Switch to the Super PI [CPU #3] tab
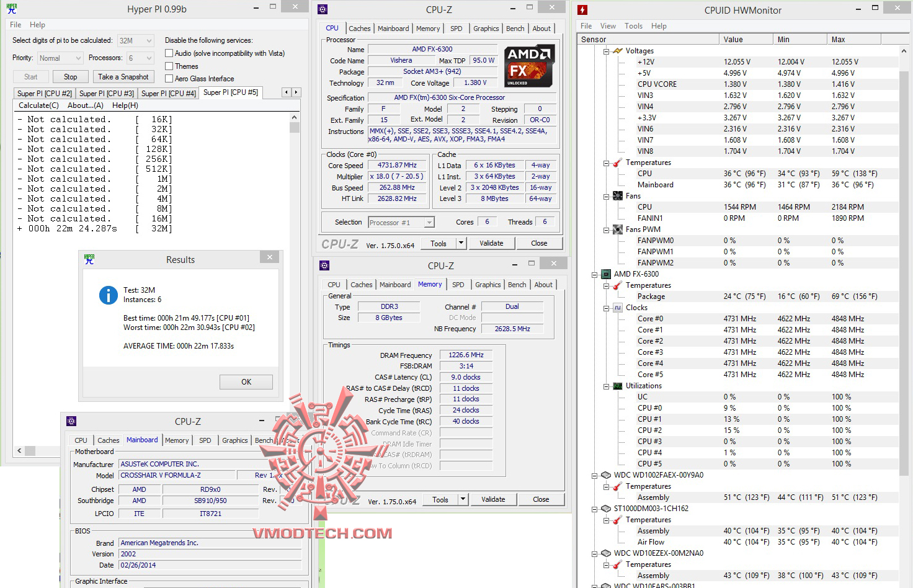This screenshot has width=913, height=588. (107, 94)
